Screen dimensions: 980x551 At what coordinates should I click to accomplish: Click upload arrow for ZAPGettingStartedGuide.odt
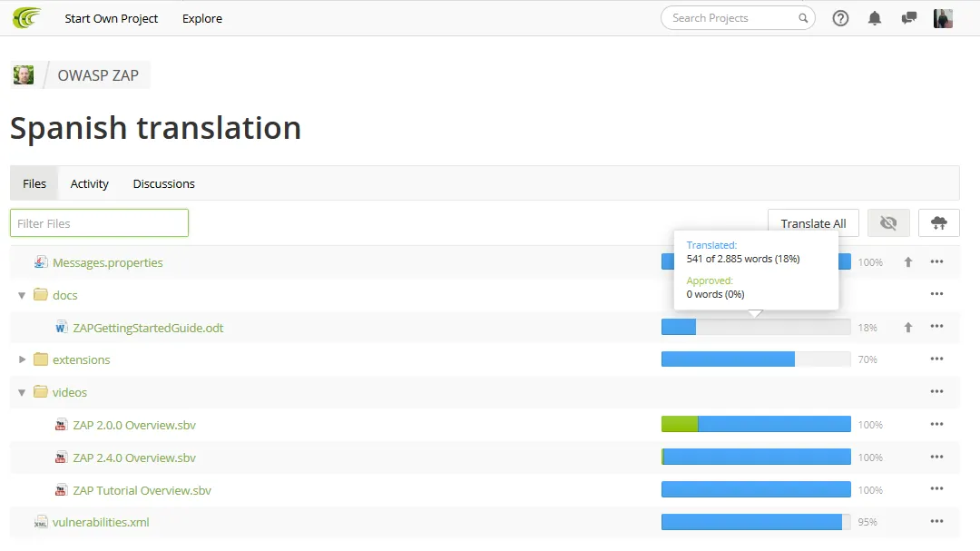(x=908, y=327)
